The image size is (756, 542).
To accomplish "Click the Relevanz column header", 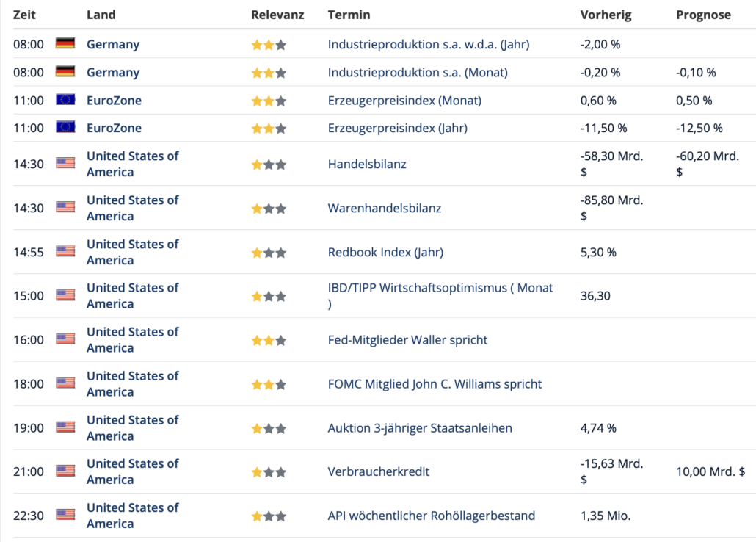I will (277, 15).
